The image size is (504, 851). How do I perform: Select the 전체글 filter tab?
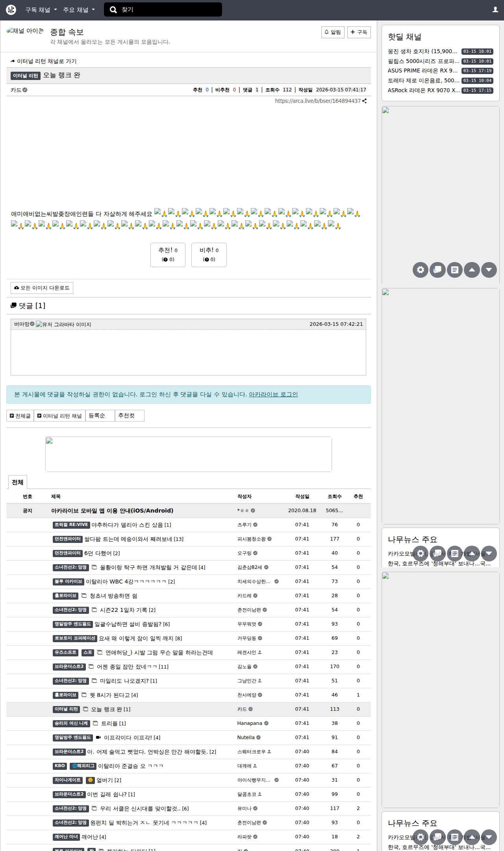point(20,416)
